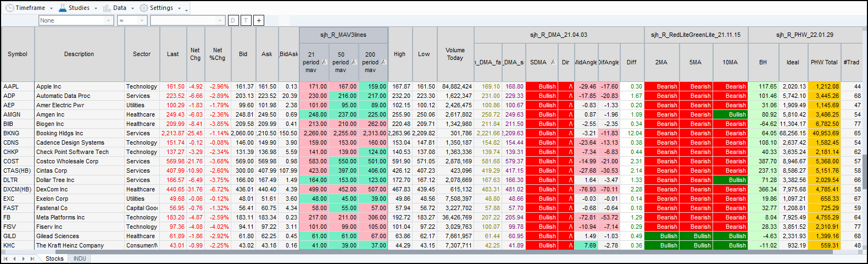Viewport: 868px width, 264px height.
Task: Click the 84,882,424 volume cell
Action: click(x=455, y=86)
